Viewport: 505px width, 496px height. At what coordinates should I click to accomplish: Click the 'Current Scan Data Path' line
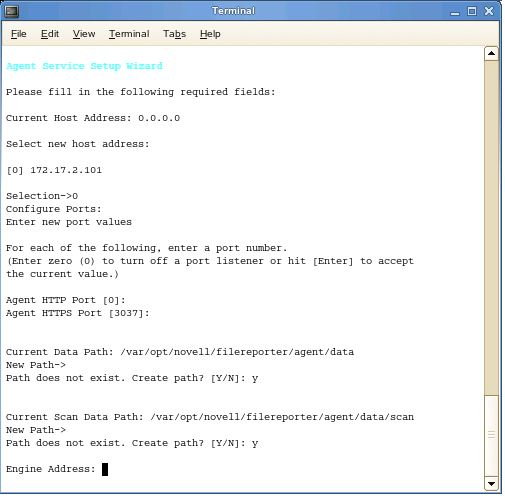(210, 417)
